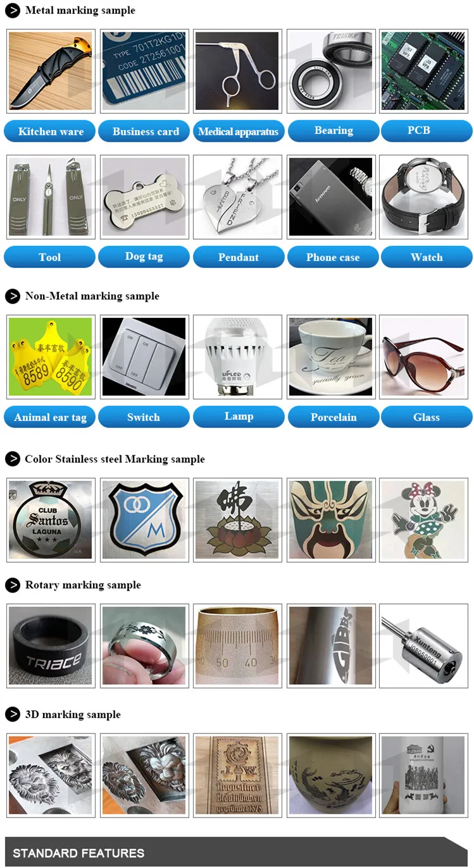The image size is (474, 868).
Task: Select the Dog tag button
Action: (144, 257)
